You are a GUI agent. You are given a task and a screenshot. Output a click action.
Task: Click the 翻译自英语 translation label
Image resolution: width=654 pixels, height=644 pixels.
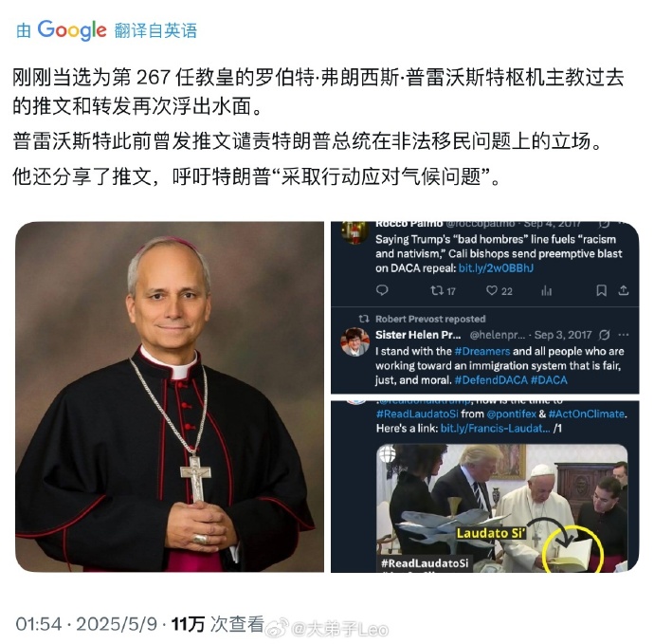click(155, 31)
